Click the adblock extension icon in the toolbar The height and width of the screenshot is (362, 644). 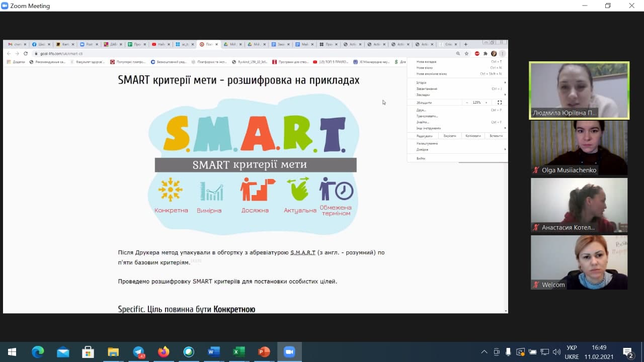(x=477, y=54)
